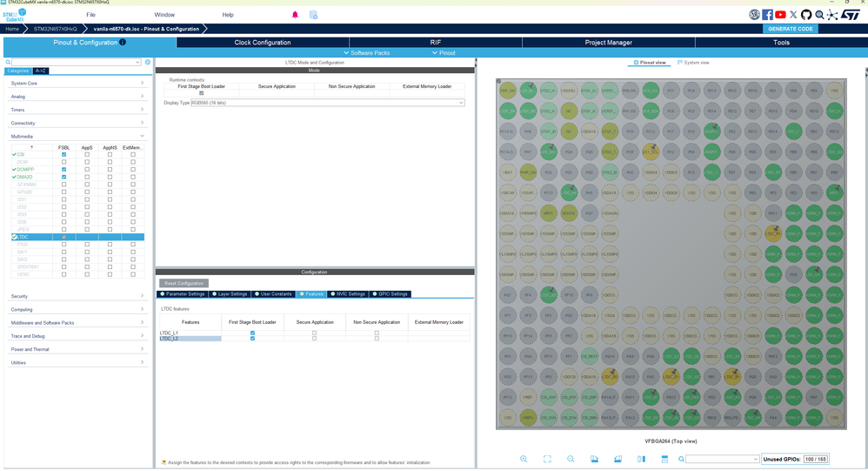The height and width of the screenshot is (471, 868).
Task: Click the STM32CubeMX logo icon
Action: pyautogui.click(x=15, y=15)
